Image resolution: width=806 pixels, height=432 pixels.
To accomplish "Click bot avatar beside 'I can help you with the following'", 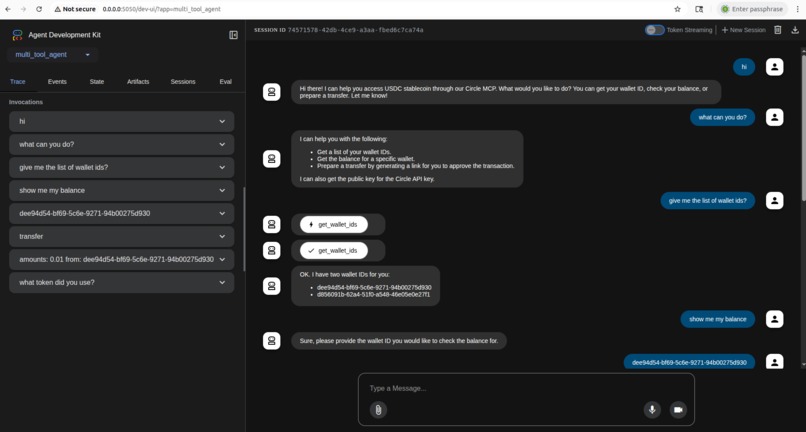I will coord(271,159).
